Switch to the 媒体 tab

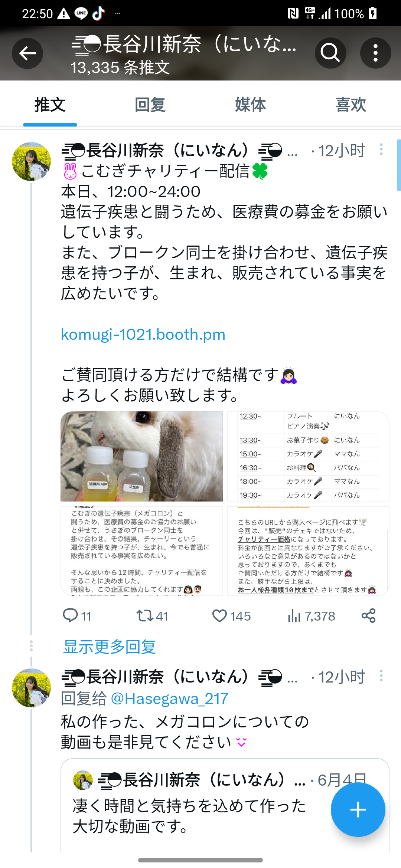(x=250, y=105)
